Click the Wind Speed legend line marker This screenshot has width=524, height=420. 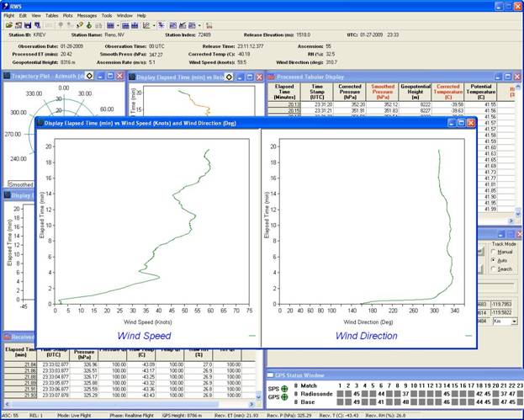(252, 336)
